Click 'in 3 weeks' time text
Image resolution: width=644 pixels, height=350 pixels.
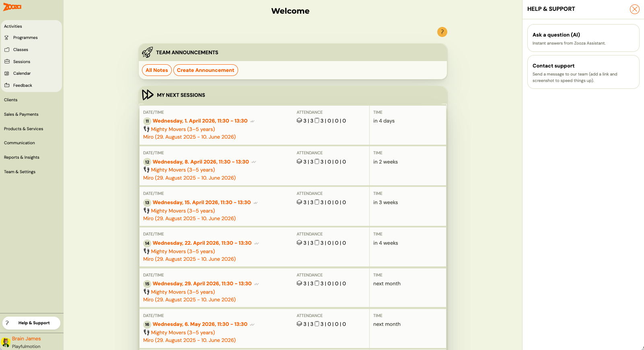(385, 203)
